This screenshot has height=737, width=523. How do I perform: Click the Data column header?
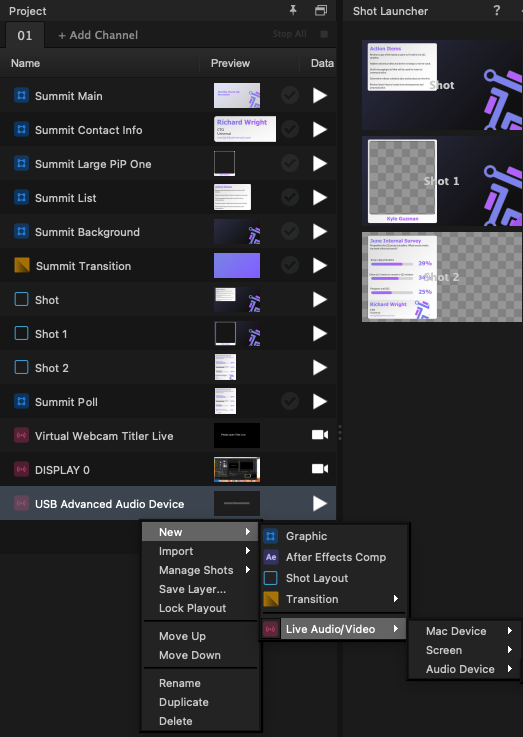pos(322,63)
